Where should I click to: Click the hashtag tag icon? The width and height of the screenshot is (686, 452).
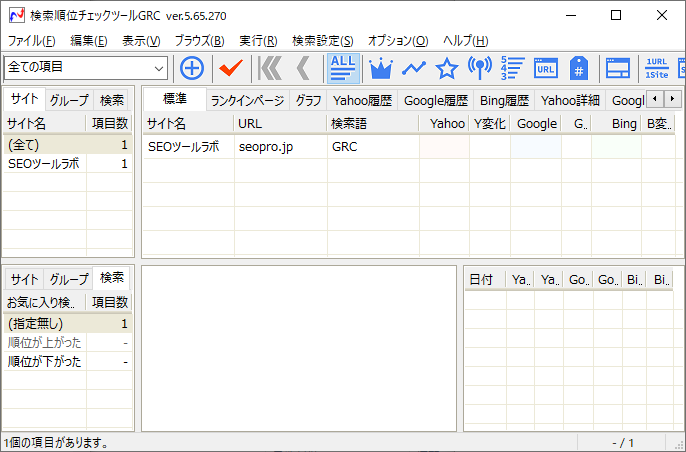coord(579,69)
